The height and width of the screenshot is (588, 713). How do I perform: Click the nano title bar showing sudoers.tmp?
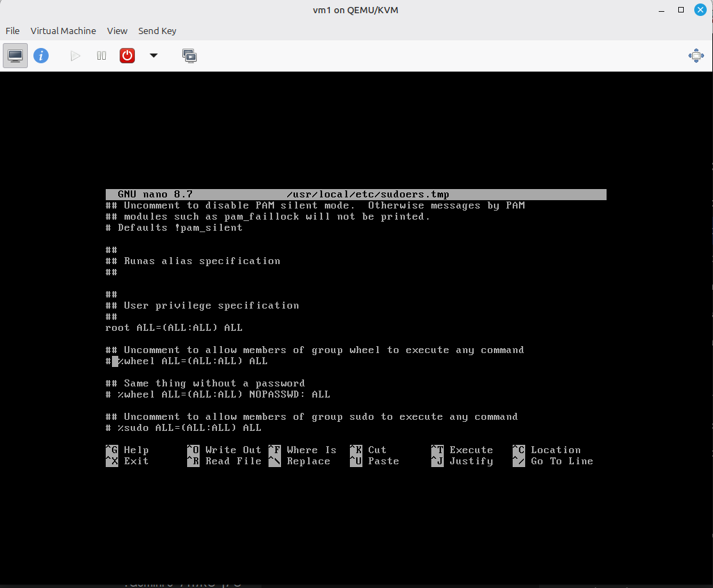pos(355,195)
